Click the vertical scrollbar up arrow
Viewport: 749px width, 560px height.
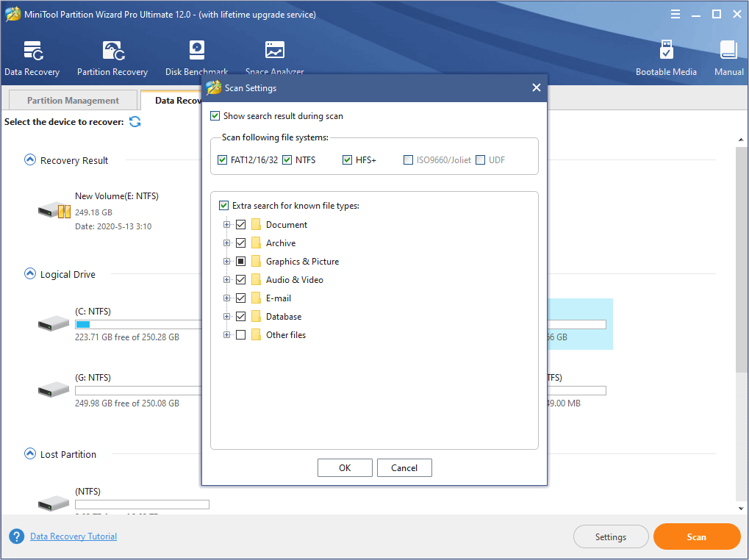tap(741, 140)
